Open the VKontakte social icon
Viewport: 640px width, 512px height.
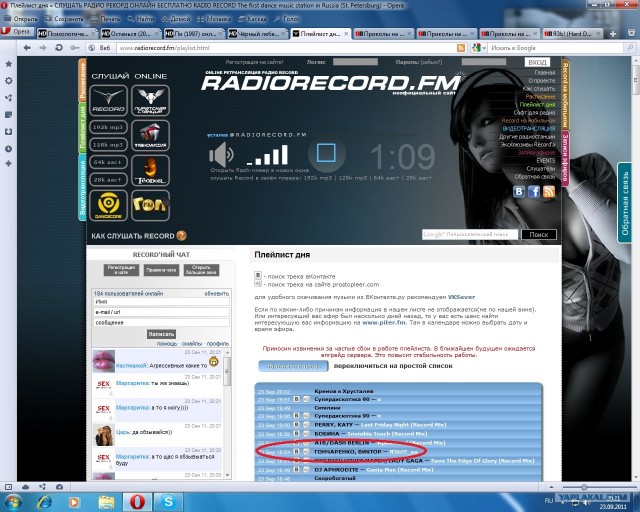coord(519,191)
